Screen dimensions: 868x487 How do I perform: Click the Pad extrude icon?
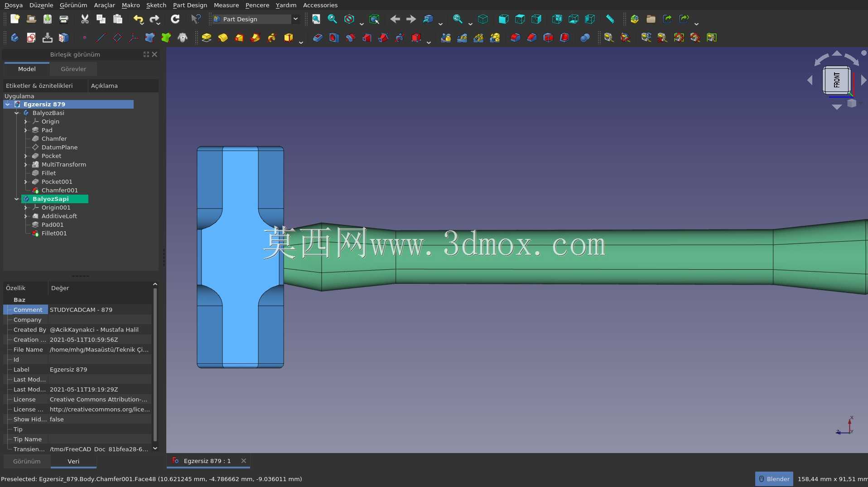207,38
